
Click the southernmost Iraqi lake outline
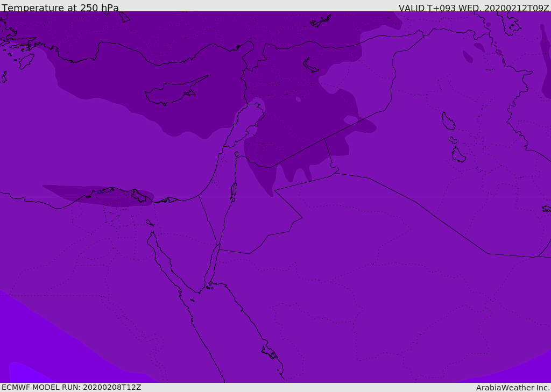tap(458, 155)
